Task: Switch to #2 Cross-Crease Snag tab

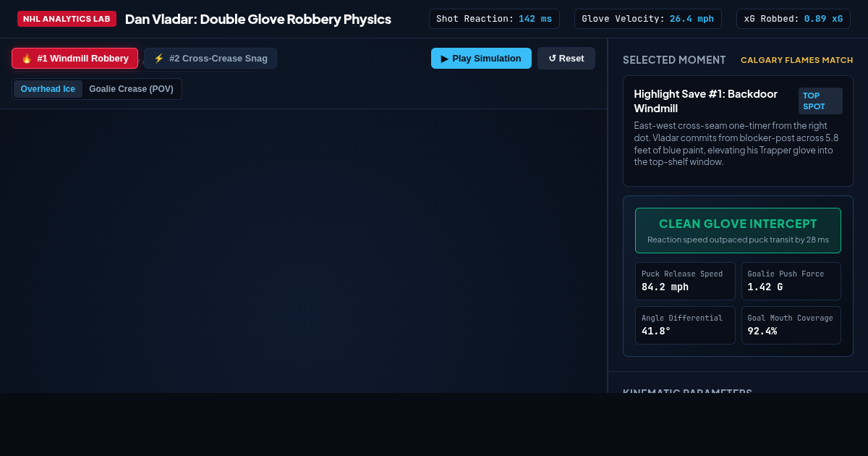Action: coord(210,59)
